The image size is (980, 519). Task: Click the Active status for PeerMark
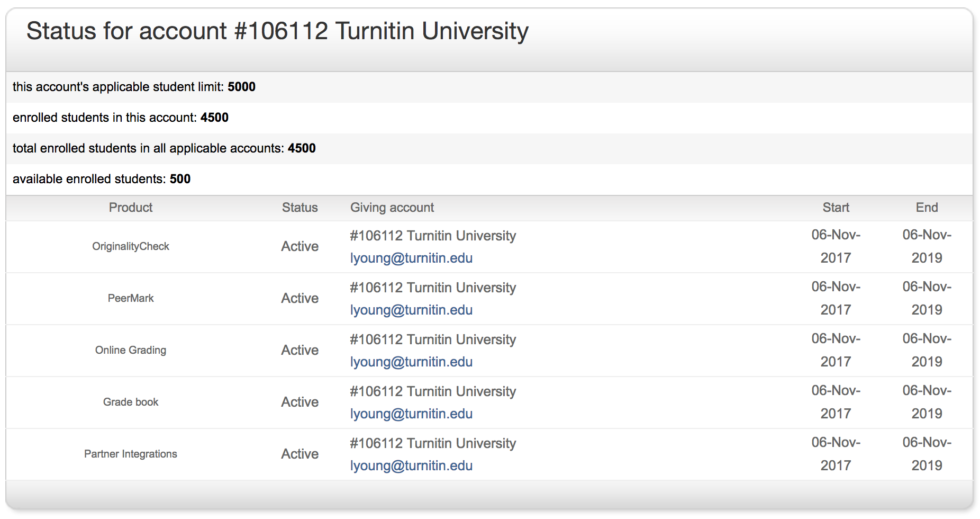pyautogui.click(x=300, y=298)
